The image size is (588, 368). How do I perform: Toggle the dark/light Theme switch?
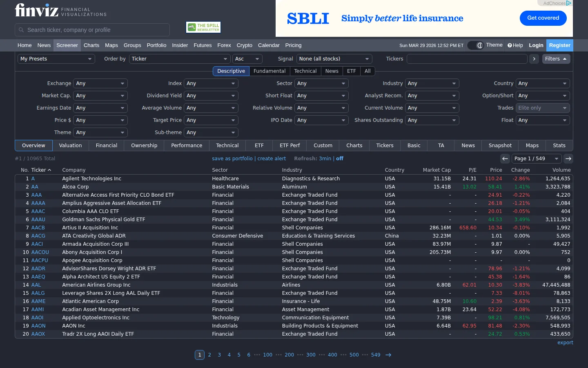tap(476, 45)
